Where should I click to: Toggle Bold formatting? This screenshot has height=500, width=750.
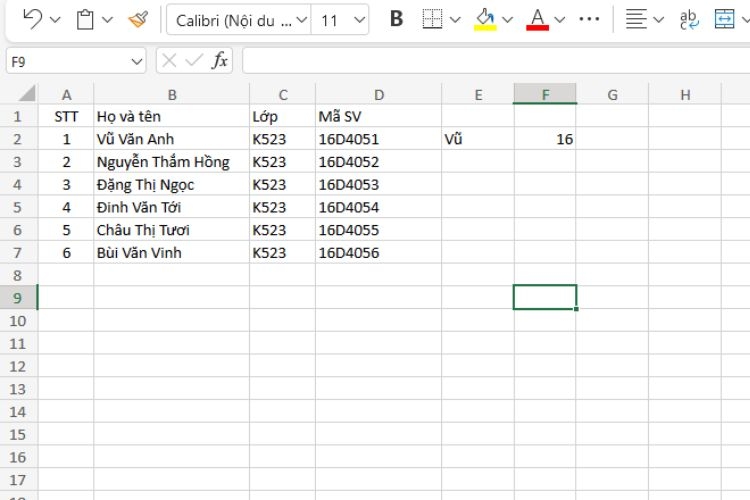click(x=396, y=19)
